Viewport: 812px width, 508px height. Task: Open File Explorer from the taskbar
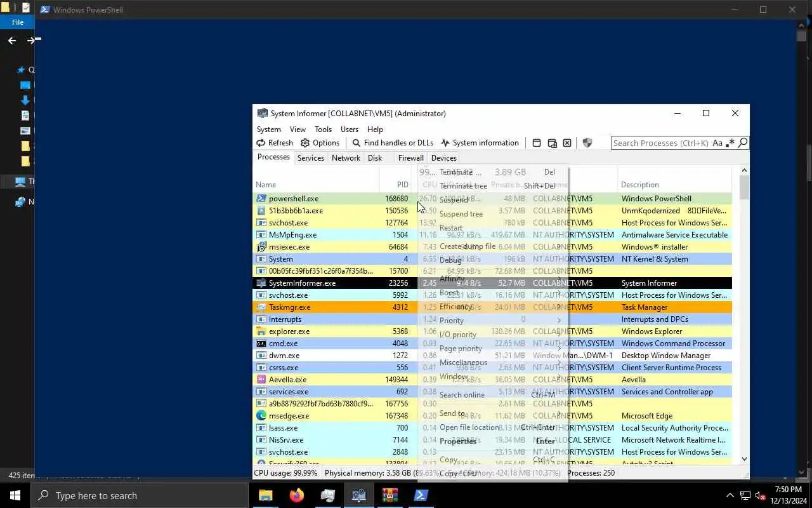pyautogui.click(x=266, y=495)
